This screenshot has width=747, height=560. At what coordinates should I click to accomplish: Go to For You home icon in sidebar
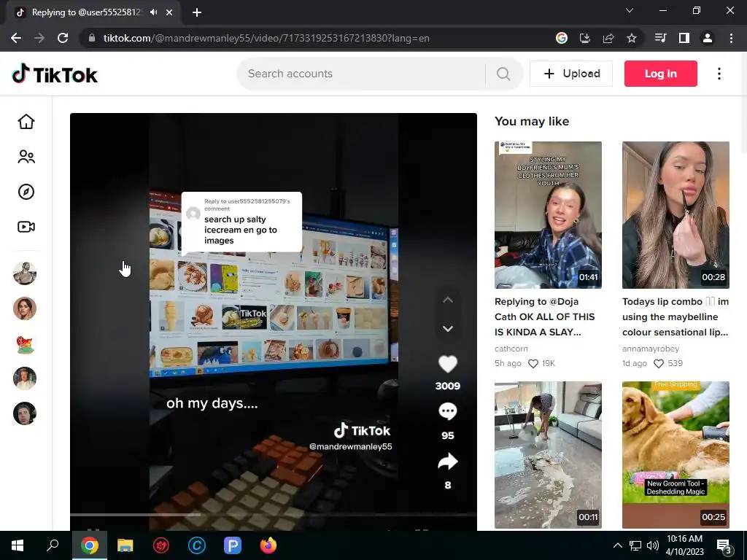(x=26, y=122)
